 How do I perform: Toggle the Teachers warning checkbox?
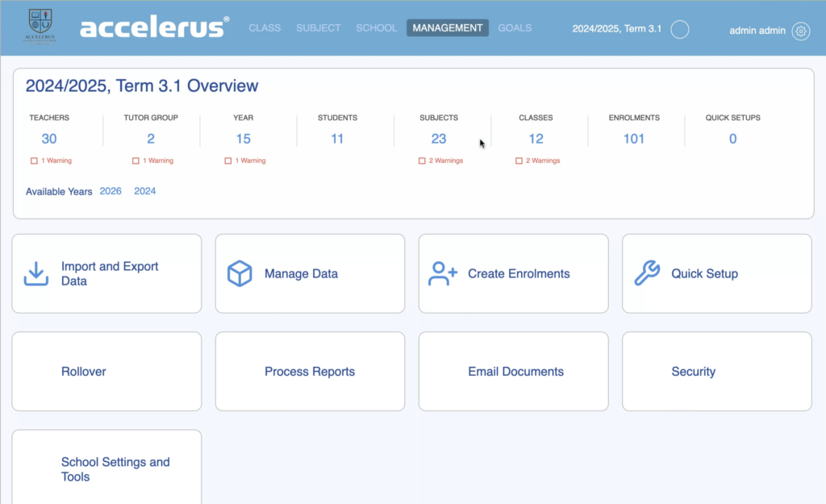point(34,161)
